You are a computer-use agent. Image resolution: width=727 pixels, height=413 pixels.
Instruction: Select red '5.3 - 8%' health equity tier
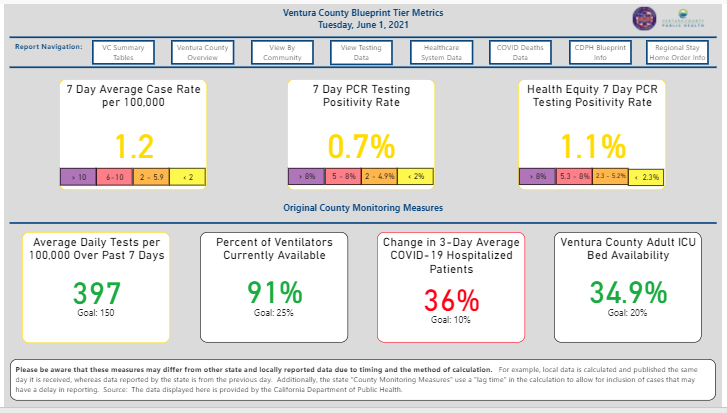pyautogui.click(x=574, y=176)
